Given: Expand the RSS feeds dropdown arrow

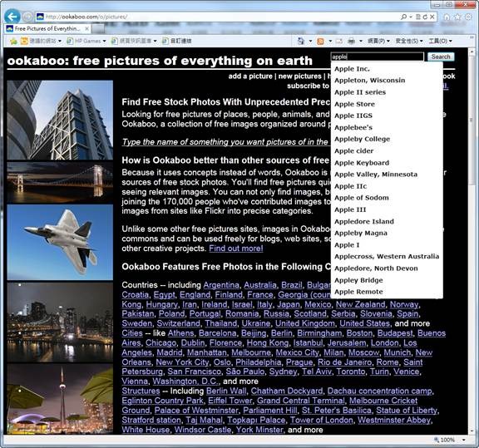Looking at the screenshot, I should tap(330, 41).
